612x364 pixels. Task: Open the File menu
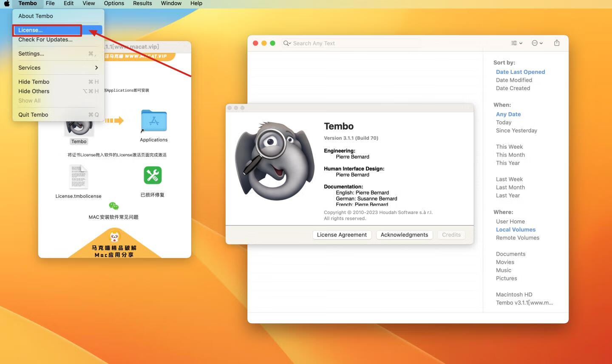[50, 3]
